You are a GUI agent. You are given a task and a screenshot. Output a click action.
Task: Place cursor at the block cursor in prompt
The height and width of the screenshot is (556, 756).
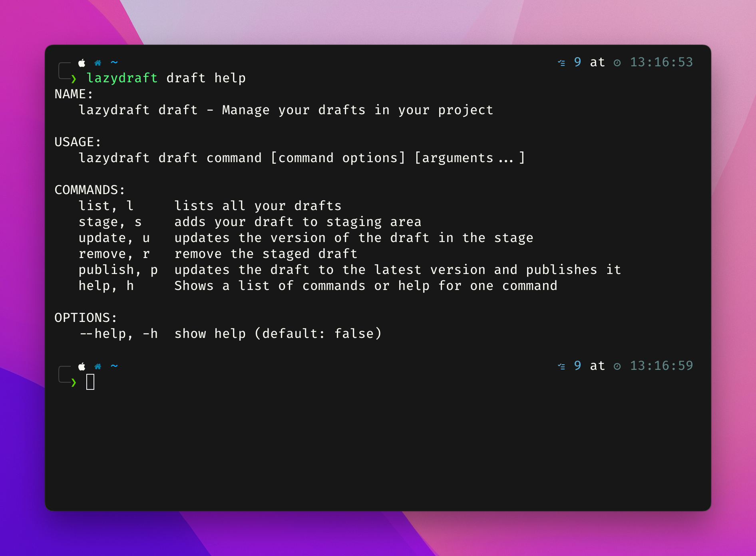coord(90,382)
